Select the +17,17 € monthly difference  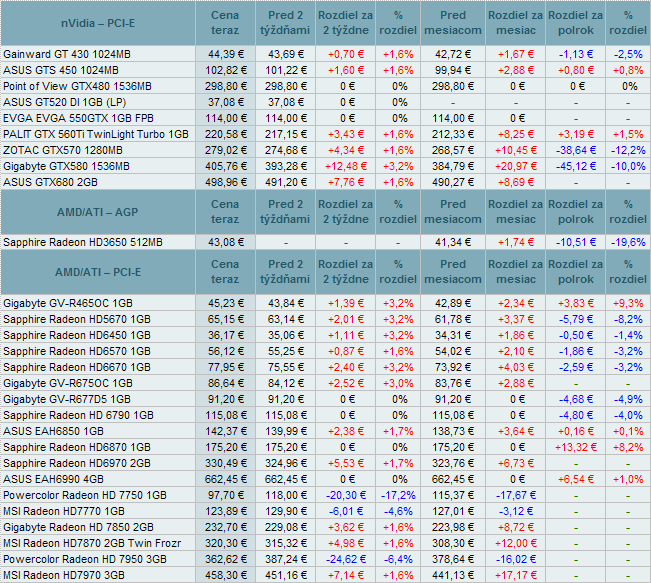pos(516,575)
